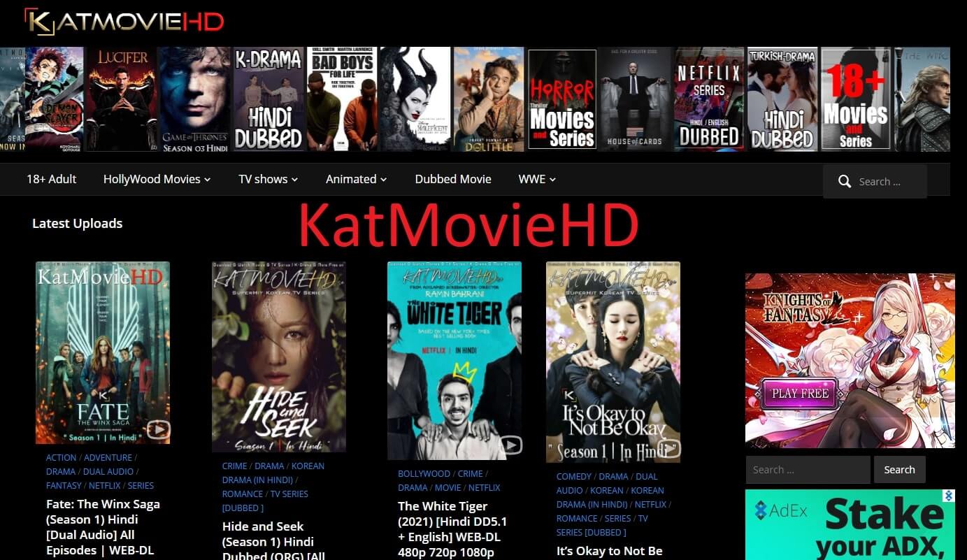This screenshot has height=560, width=967.
Task: Open the WWE dropdown menu
Action: (x=537, y=179)
